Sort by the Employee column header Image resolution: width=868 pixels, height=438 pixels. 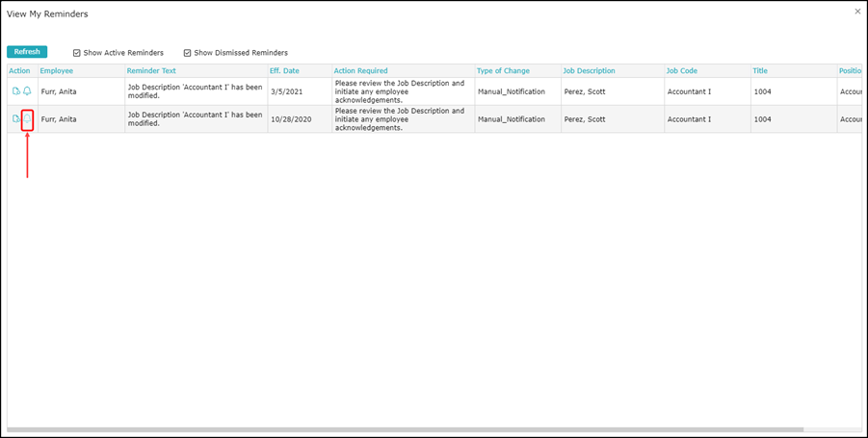click(x=57, y=71)
